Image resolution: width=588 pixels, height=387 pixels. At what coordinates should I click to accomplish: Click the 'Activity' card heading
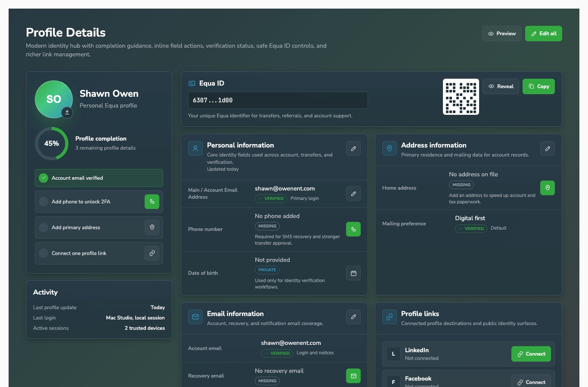45,292
